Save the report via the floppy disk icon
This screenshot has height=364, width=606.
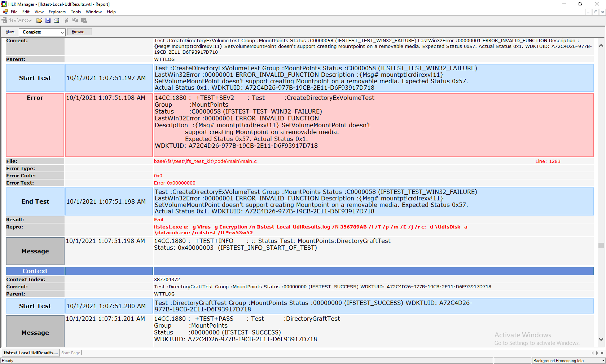pos(48,20)
